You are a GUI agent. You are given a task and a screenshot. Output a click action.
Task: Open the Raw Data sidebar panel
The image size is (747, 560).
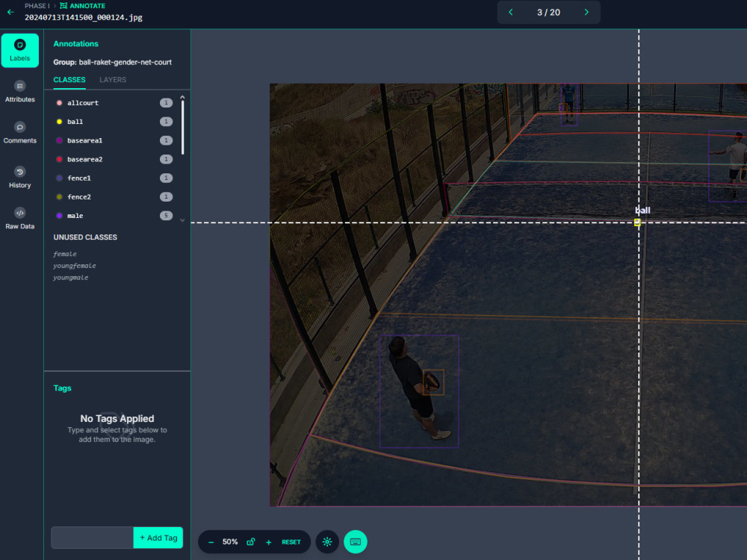click(x=20, y=219)
